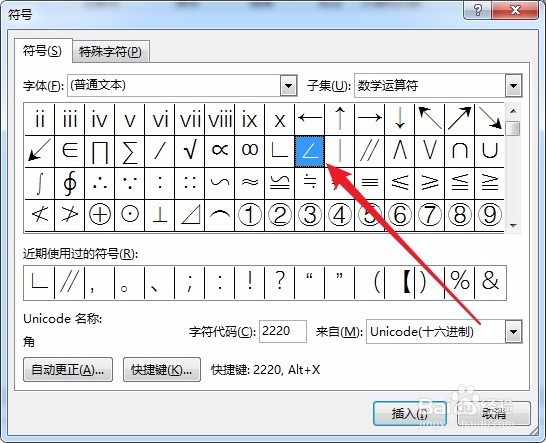546x443 pixels.
Task: Click the 自动更正(A)... button
Action: (x=68, y=370)
